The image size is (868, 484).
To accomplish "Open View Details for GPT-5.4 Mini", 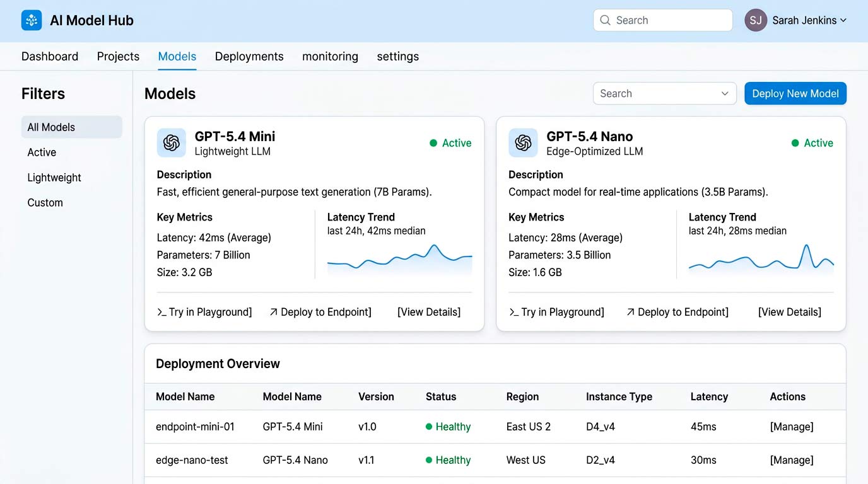I will (429, 311).
